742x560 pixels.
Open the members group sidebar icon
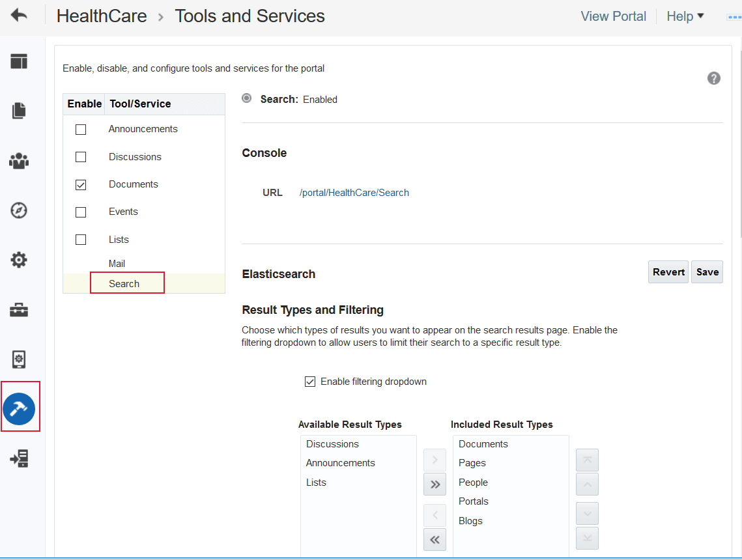(x=19, y=161)
